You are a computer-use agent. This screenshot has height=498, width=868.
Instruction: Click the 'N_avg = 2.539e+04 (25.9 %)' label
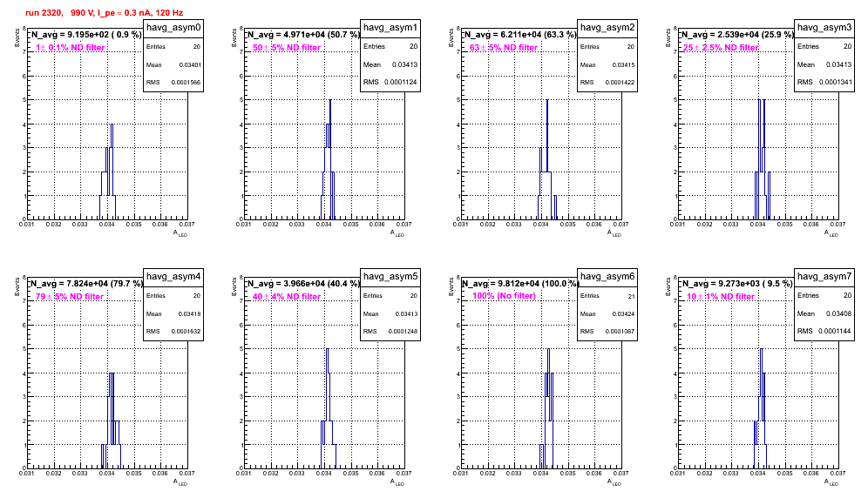tap(736, 34)
